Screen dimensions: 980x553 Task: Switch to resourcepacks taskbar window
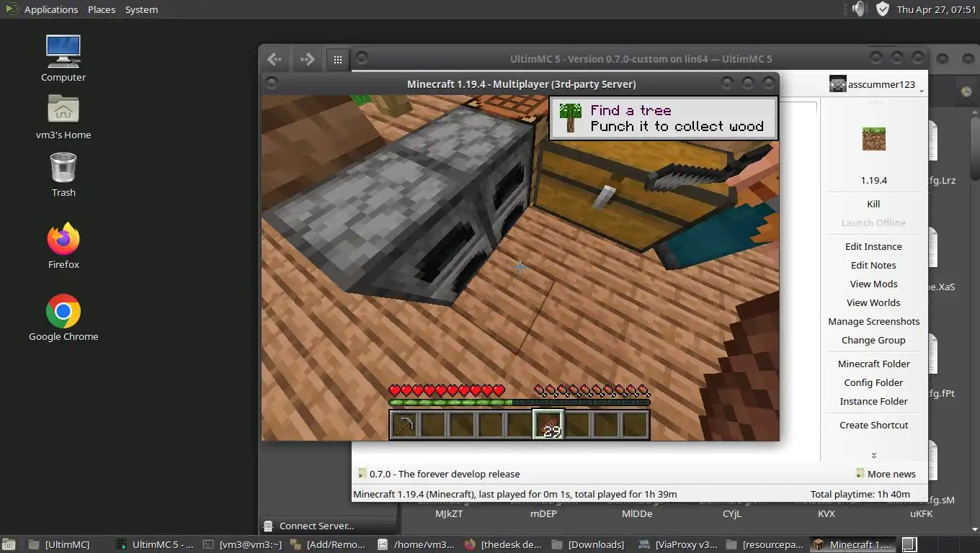[766, 544]
